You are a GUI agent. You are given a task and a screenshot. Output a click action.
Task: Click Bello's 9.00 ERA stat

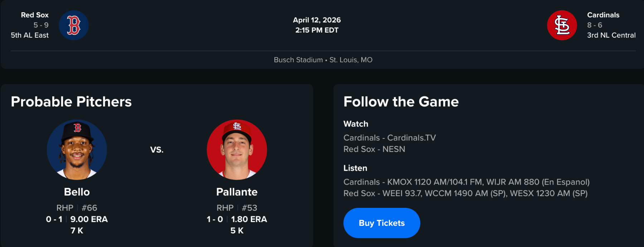(89, 219)
